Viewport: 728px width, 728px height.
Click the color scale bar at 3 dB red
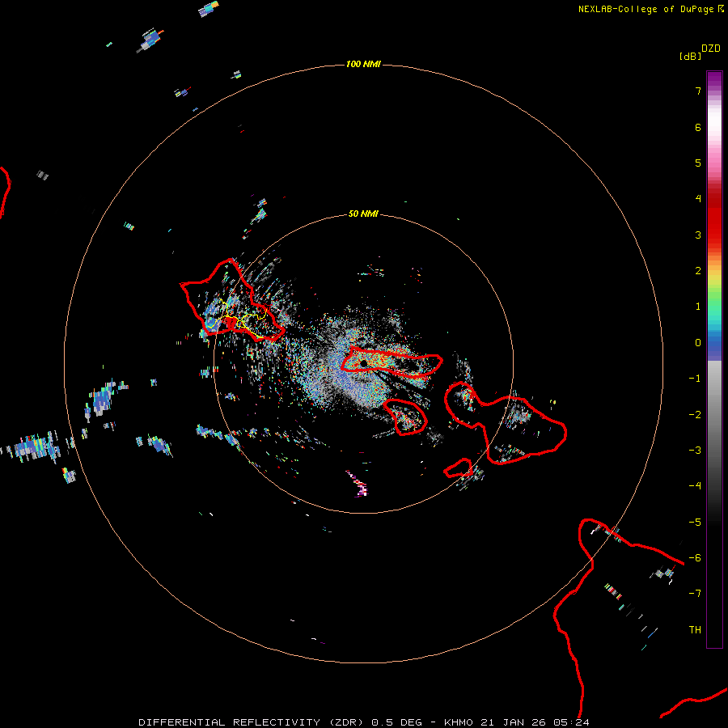tap(714, 235)
